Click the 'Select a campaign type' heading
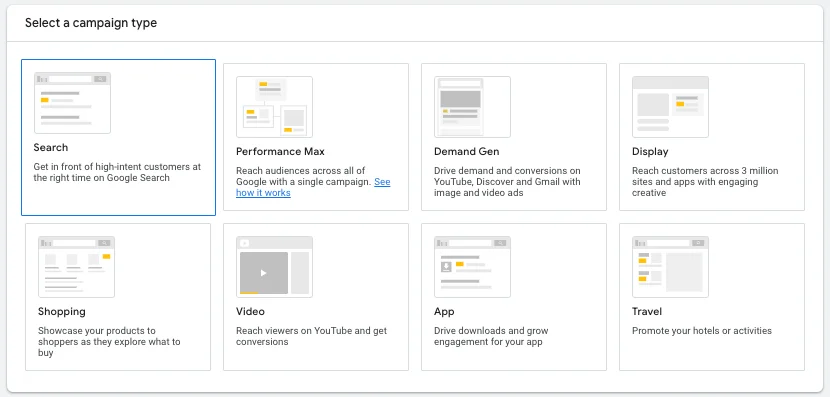Viewport: 830px width, 397px height. [91, 23]
